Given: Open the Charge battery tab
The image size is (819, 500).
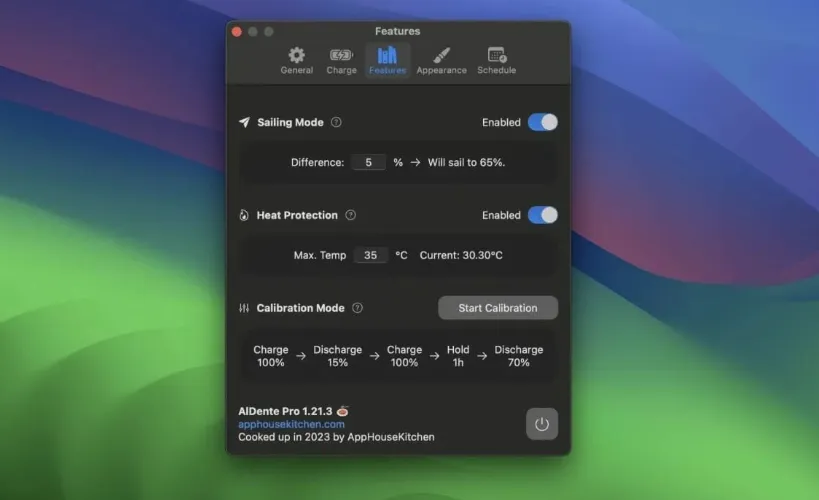Looking at the screenshot, I should click(341, 61).
